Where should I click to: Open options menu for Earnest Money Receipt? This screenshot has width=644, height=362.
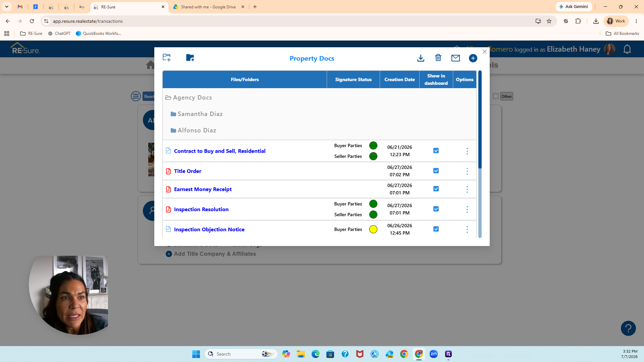467,189
